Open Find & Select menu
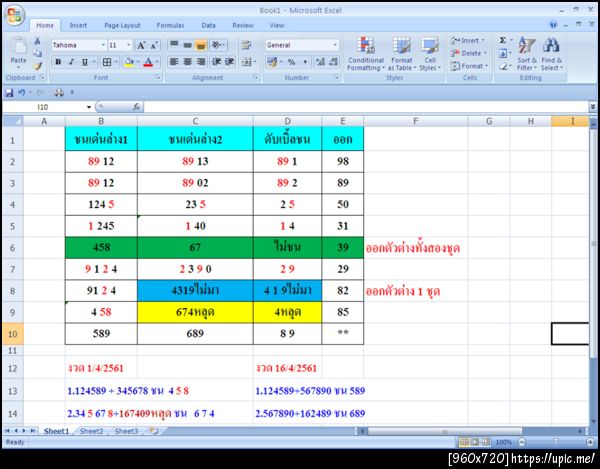This screenshot has height=469, width=600. coord(551,54)
